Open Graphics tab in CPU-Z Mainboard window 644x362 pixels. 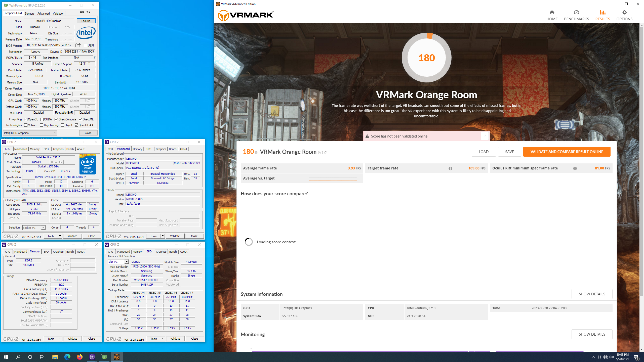coord(161,149)
